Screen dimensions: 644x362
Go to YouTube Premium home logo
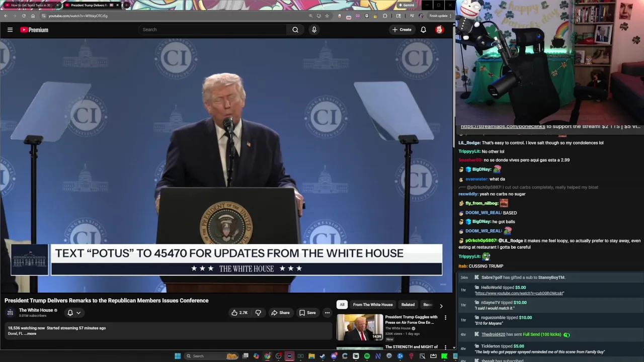coord(34,30)
